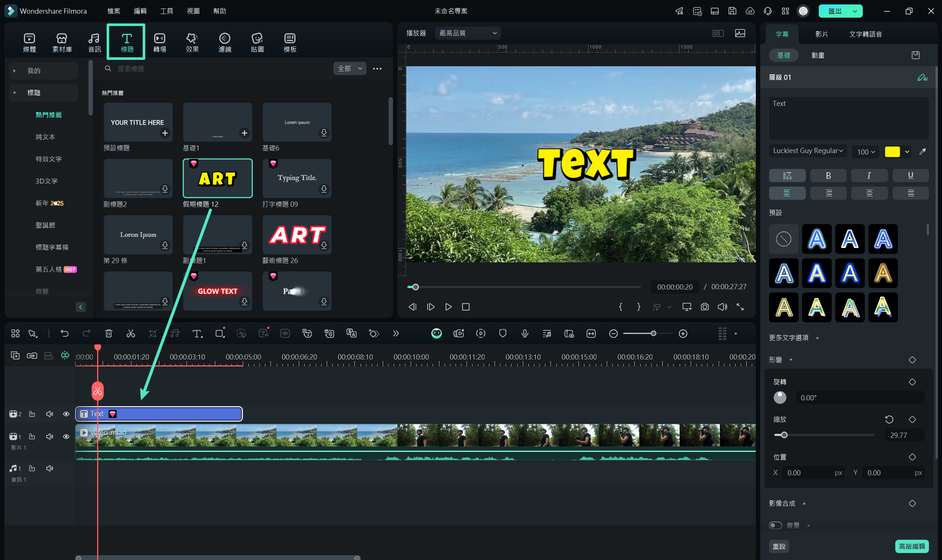Play the preview video
942x560 pixels.
pyautogui.click(x=448, y=307)
